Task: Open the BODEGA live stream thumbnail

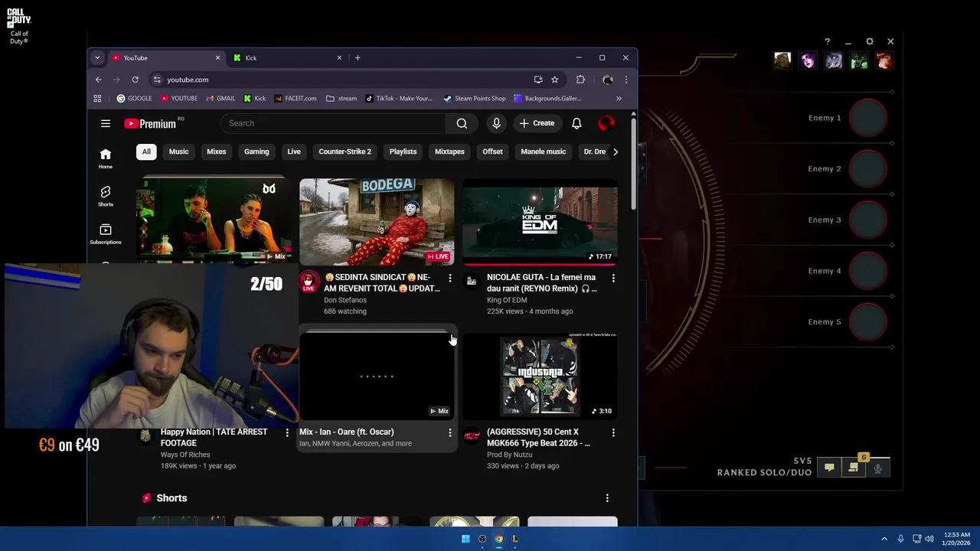Action: click(x=377, y=222)
